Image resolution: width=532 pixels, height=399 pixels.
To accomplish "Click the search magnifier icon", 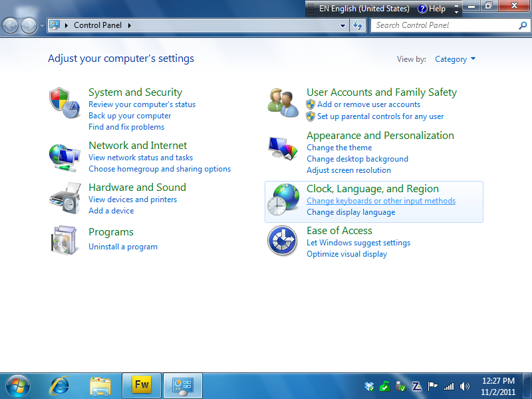I will (523, 25).
